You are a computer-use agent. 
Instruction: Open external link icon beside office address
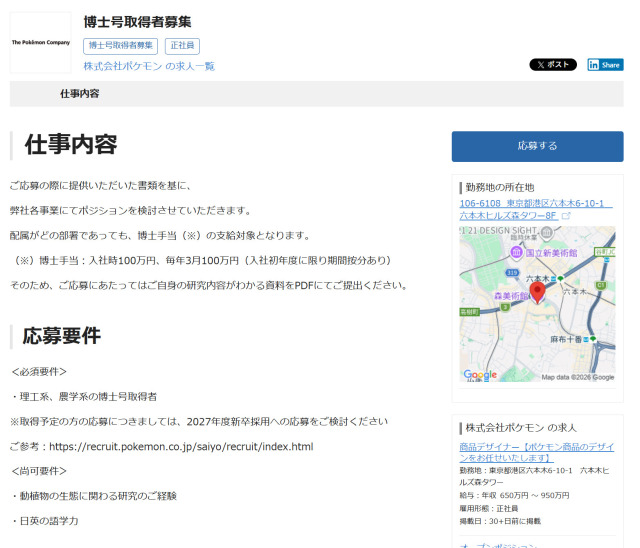coord(567,216)
